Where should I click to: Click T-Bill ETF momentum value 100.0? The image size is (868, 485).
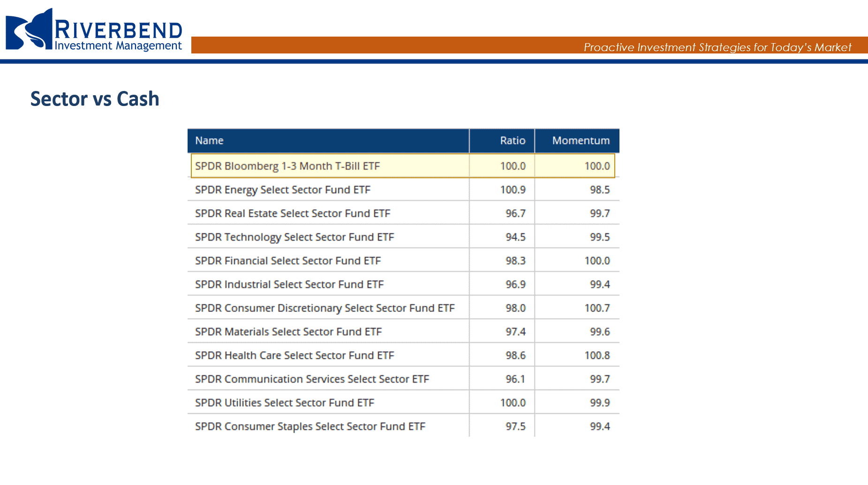click(x=597, y=166)
